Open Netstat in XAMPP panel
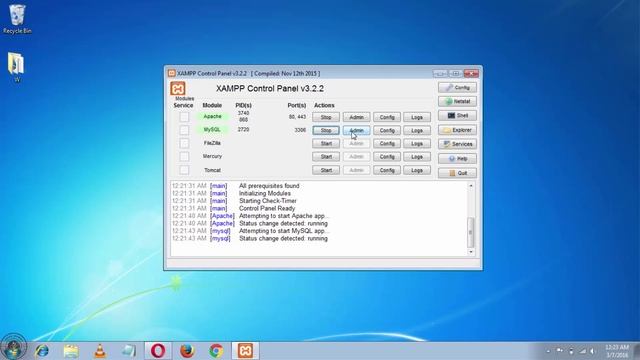The height and width of the screenshot is (360, 640). coord(457,101)
